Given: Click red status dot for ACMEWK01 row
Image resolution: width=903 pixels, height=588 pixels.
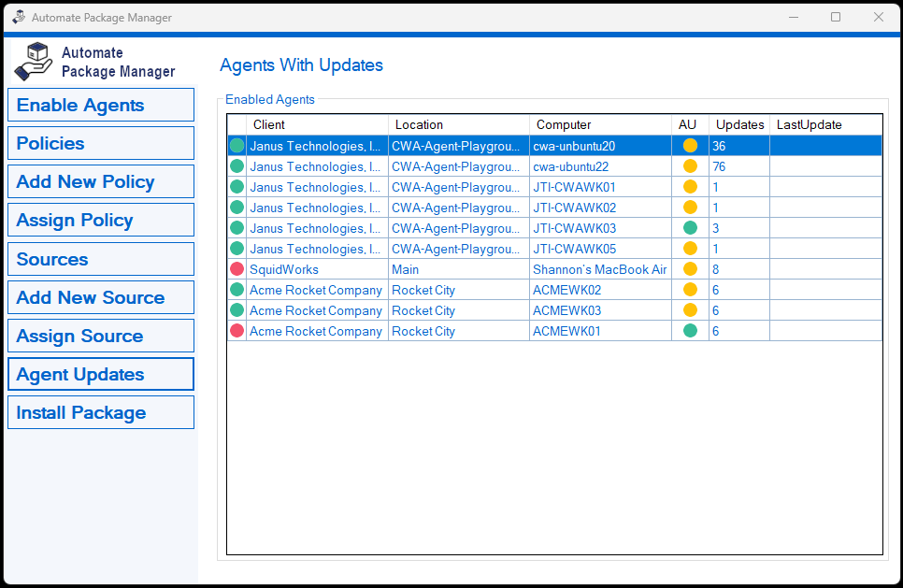Looking at the screenshot, I should (x=236, y=331).
